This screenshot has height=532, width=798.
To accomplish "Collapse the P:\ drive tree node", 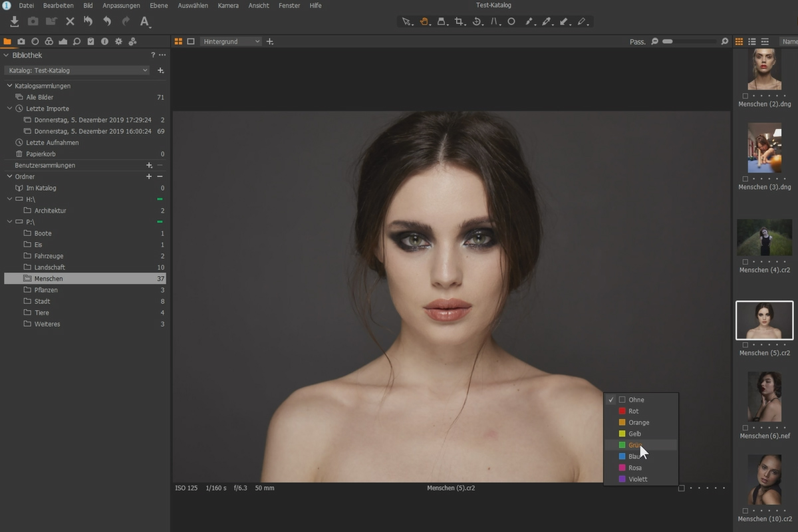I will pos(9,222).
